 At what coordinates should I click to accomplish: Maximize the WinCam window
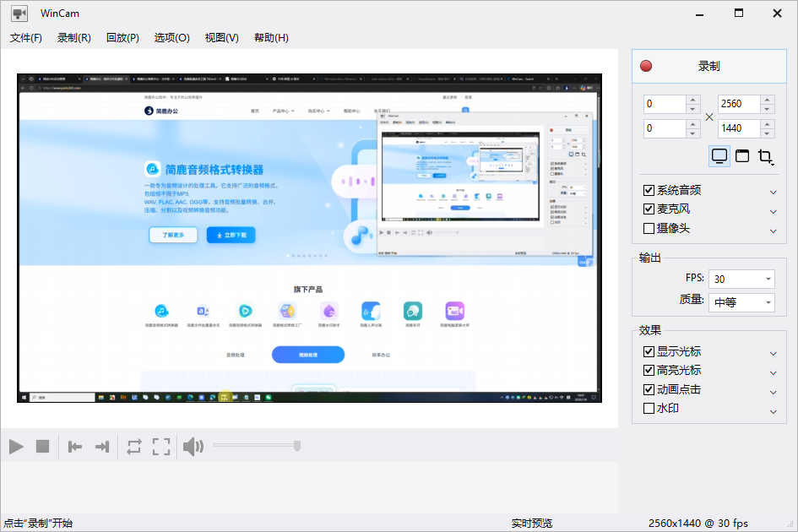[739, 14]
